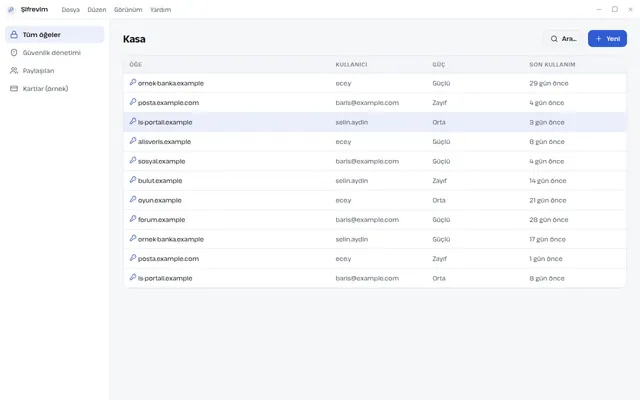Select the forum.example entry
Viewport: 640px width, 400px height.
tap(375, 220)
